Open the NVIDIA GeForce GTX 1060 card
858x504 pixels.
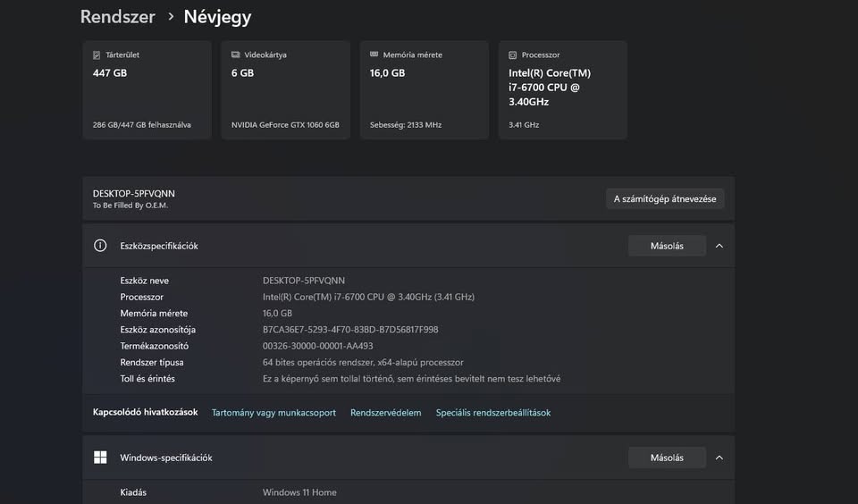(285, 89)
